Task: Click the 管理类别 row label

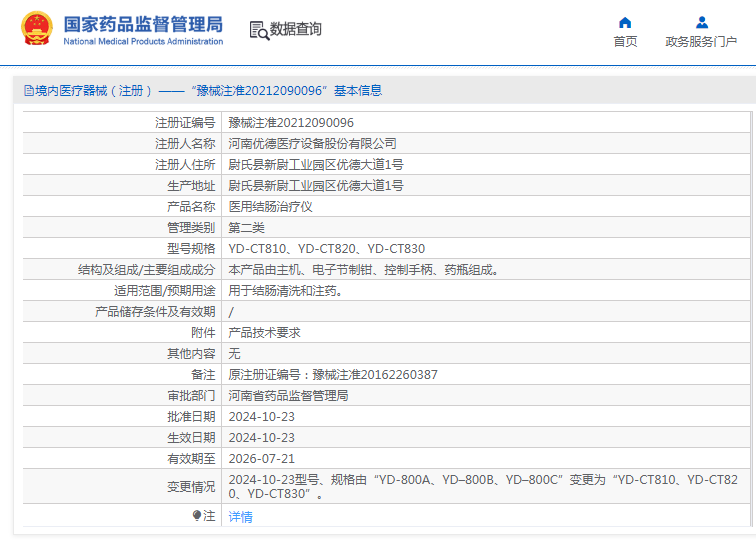Action: tap(191, 228)
